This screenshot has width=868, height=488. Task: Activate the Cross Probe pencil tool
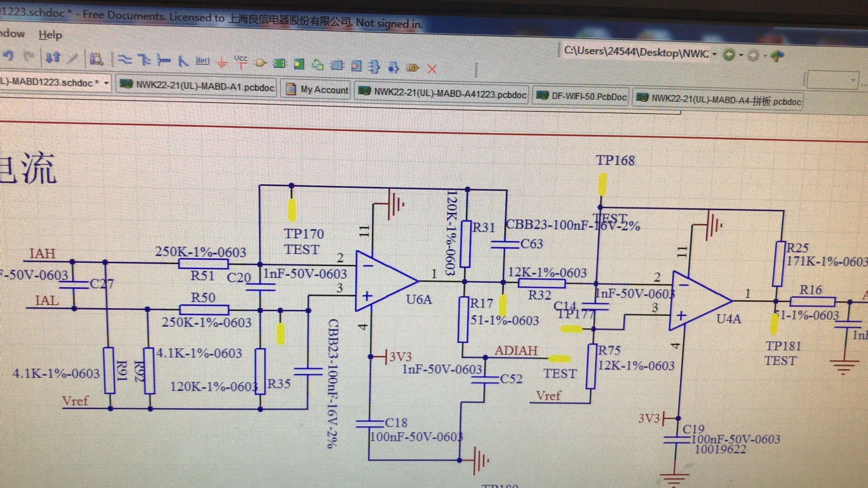point(73,58)
